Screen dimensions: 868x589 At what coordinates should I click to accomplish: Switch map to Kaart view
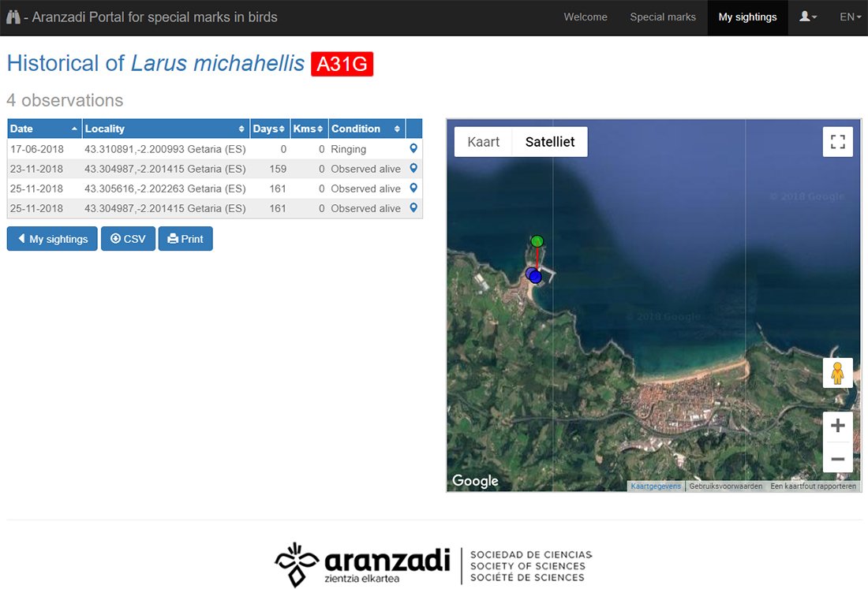point(484,142)
